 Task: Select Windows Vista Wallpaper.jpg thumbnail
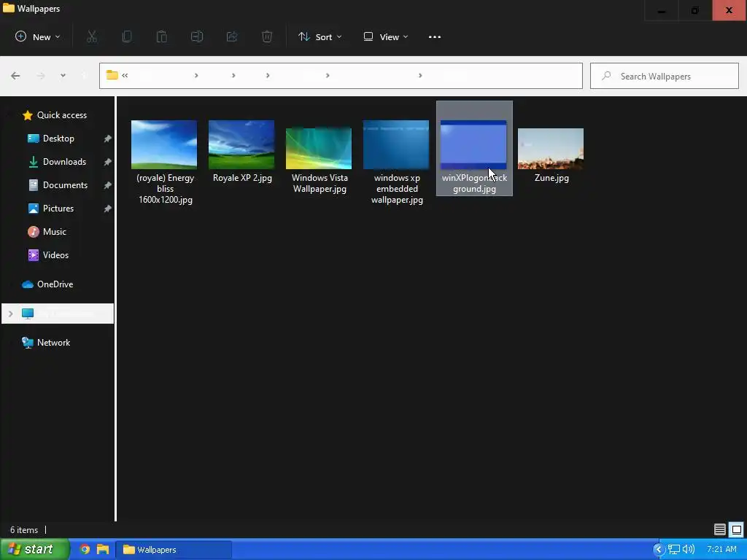tap(319, 148)
